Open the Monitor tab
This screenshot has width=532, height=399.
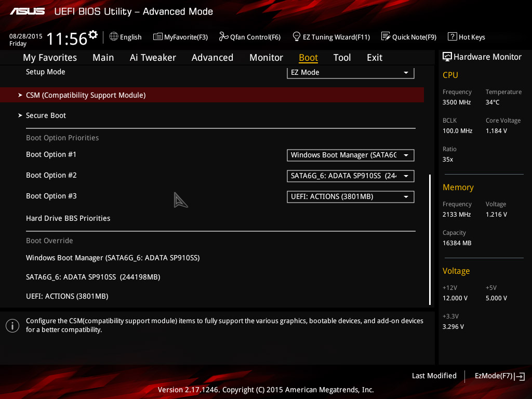267,58
